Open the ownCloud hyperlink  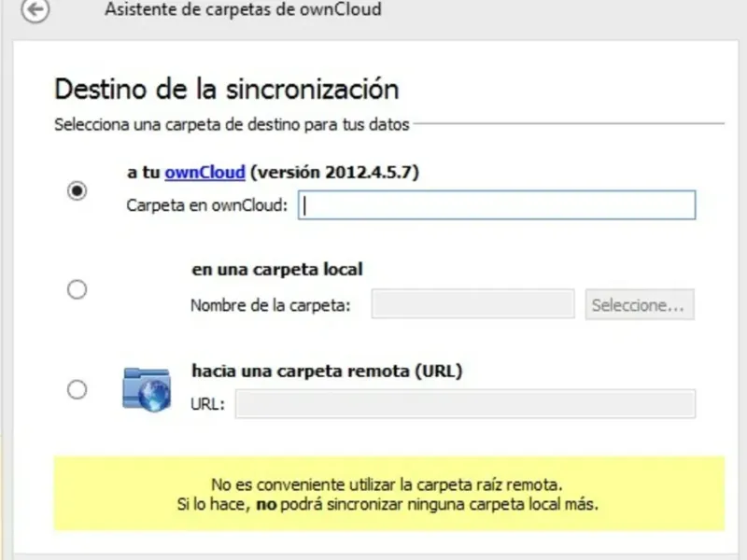click(204, 172)
